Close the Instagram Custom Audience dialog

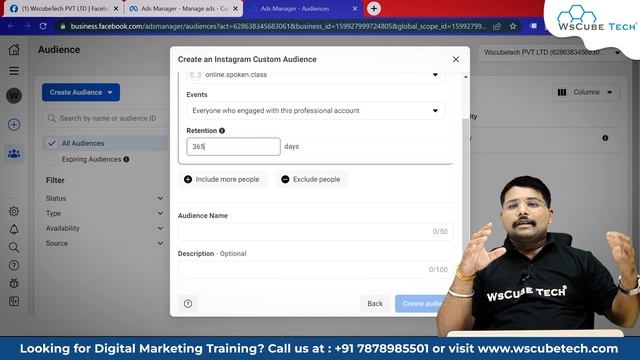click(x=456, y=59)
